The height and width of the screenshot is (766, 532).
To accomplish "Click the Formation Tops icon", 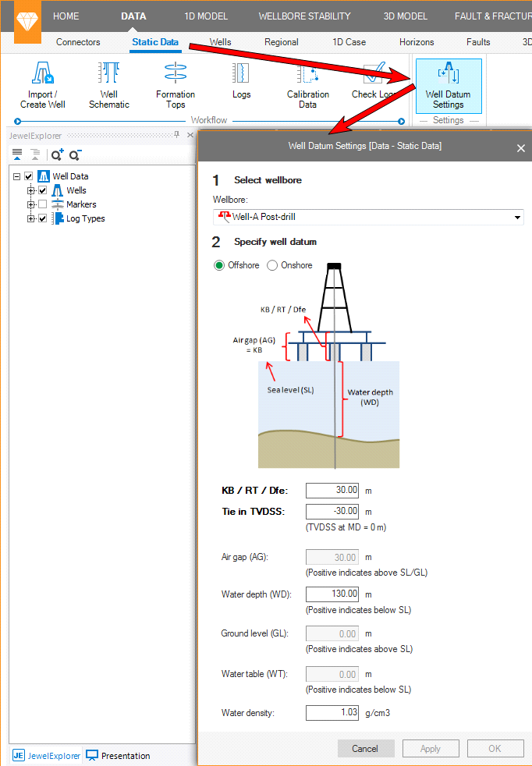I will pyautogui.click(x=176, y=84).
